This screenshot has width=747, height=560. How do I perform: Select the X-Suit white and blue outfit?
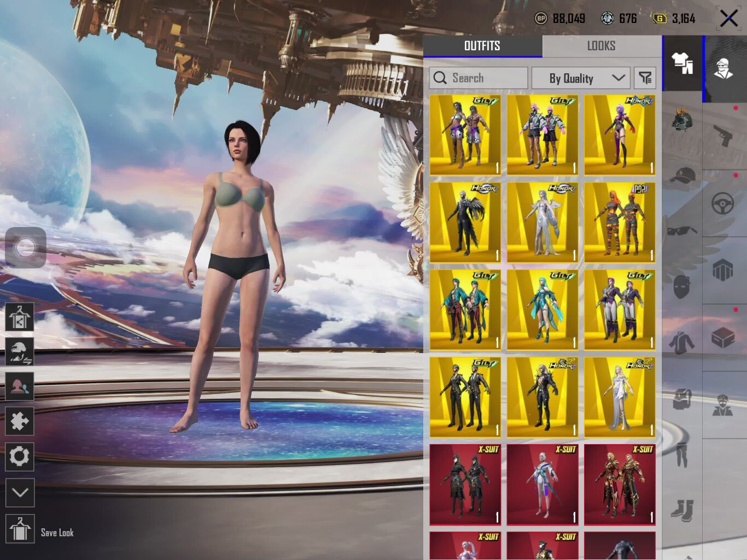click(542, 485)
